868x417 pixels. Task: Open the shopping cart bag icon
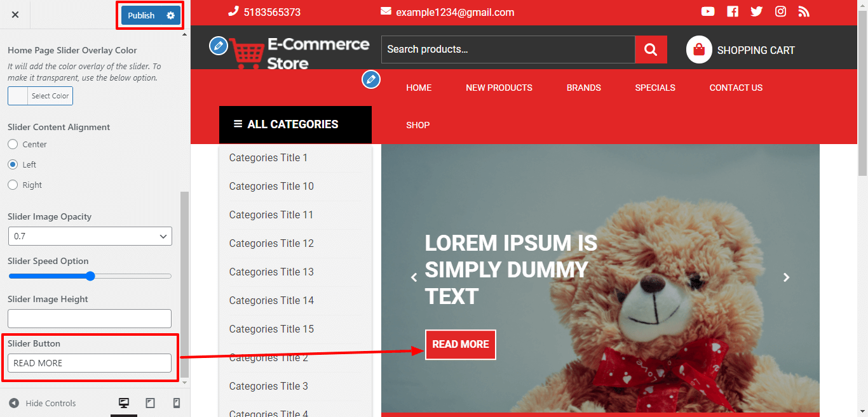[x=698, y=50]
